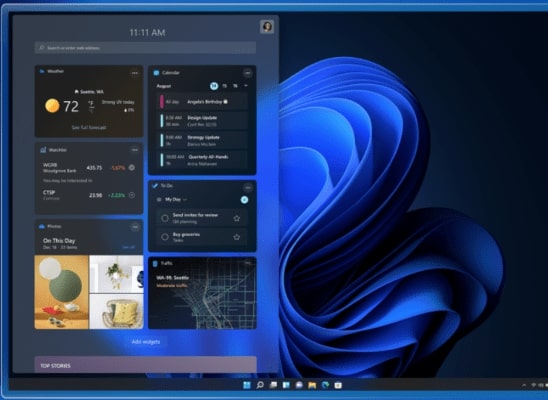Expand the Calendar date dropdown arrow
This screenshot has width=548, height=400.
tap(246, 86)
